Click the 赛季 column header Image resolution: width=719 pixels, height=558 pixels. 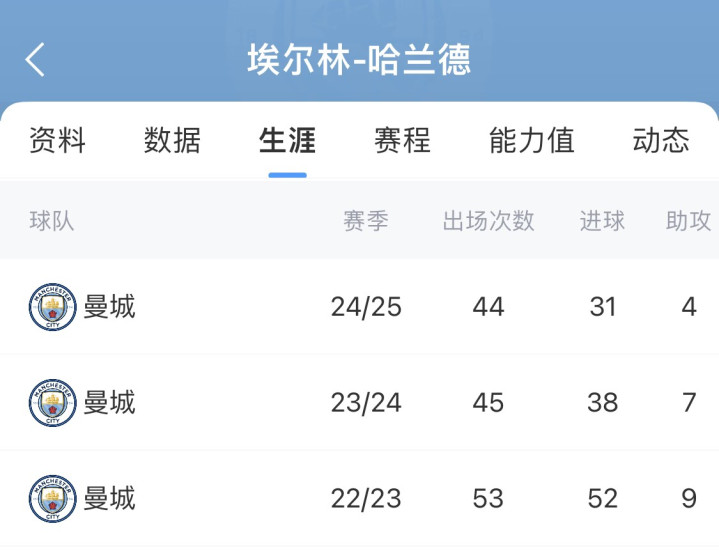tap(366, 221)
